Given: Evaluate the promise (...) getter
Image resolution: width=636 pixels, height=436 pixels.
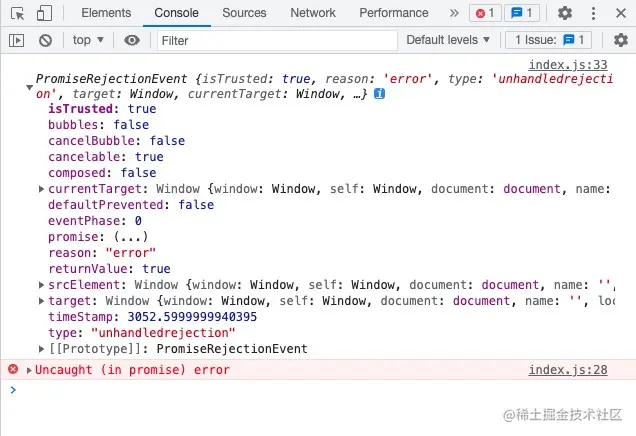Looking at the screenshot, I should tap(131, 236).
